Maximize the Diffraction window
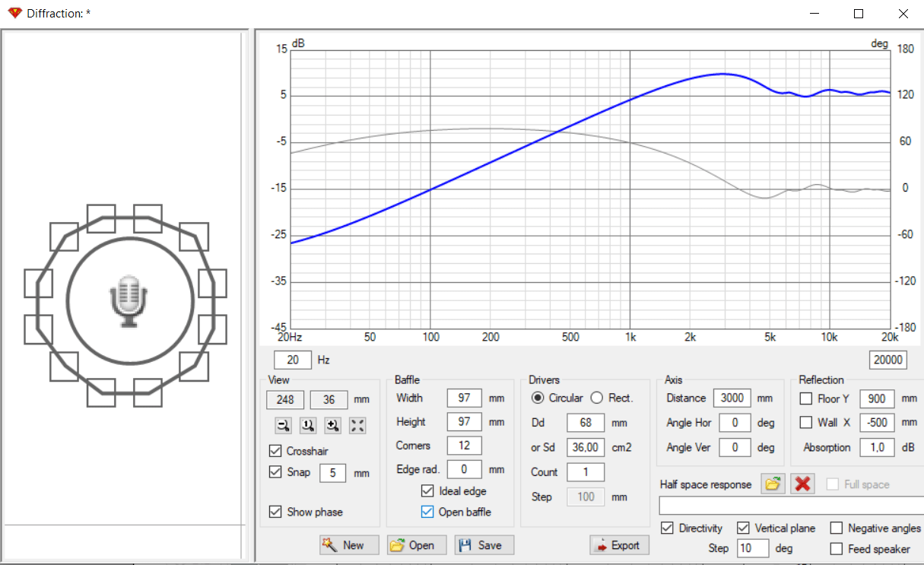924x565 pixels. [x=859, y=14]
